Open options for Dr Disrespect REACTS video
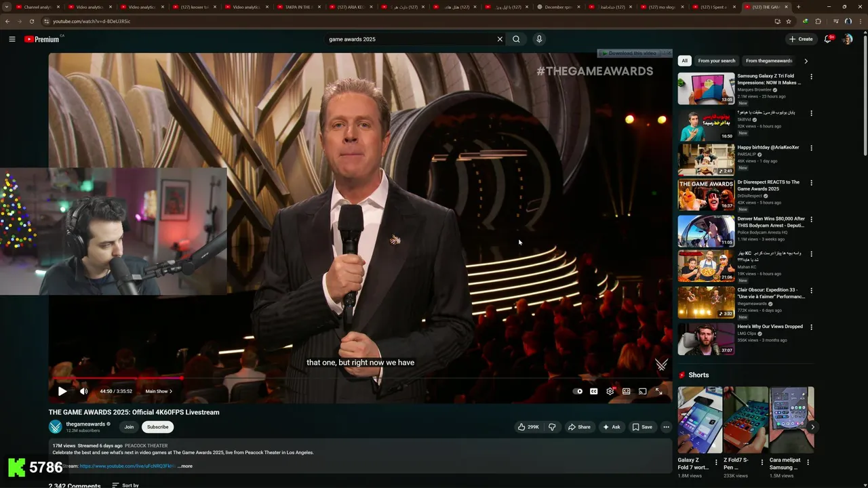 (811, 183)
